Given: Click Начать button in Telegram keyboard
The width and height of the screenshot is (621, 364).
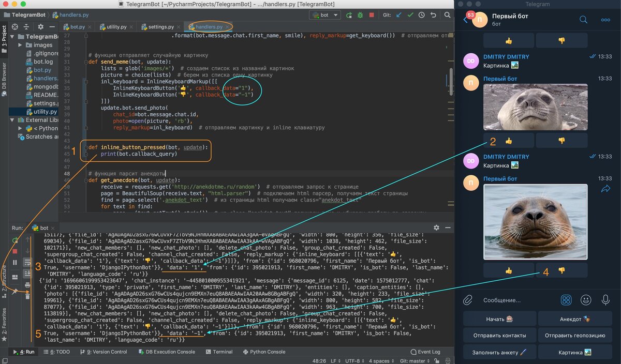Looking at the screenshot, I should pyautogui.click(x=499, y=319).
